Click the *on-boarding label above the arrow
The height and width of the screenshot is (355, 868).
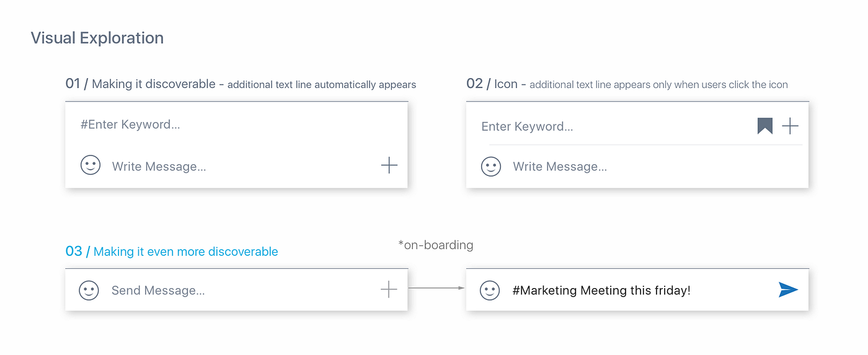point(435,245)
